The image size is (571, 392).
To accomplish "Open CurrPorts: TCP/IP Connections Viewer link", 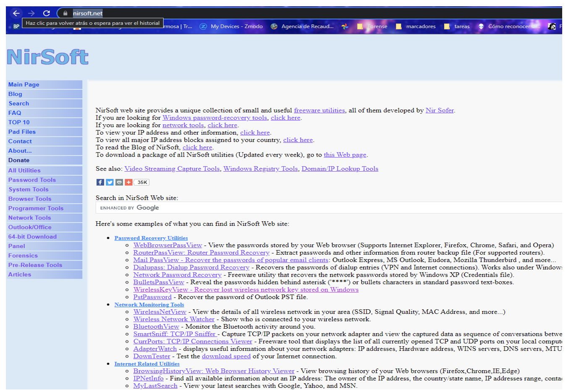I will pyautogui.click(x=193, y=342).
